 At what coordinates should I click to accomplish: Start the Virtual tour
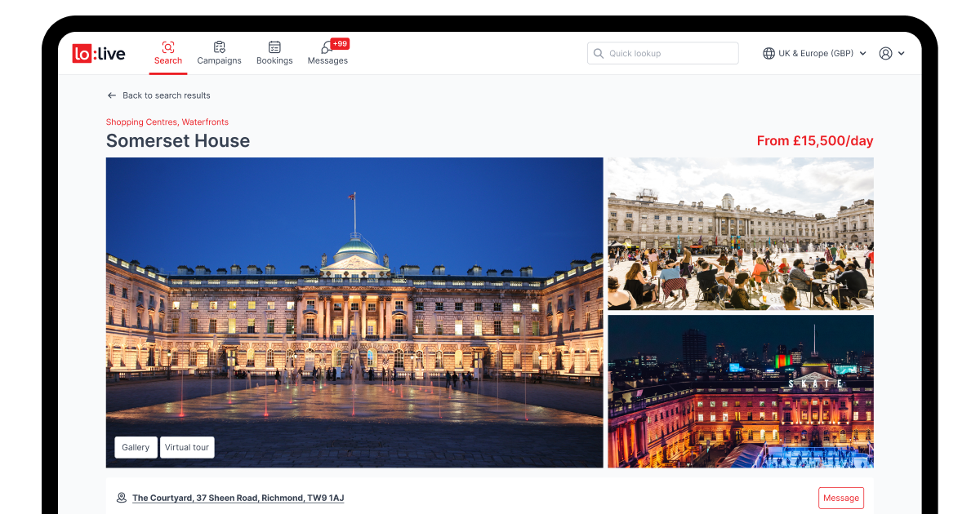click(x=187, y=447)
